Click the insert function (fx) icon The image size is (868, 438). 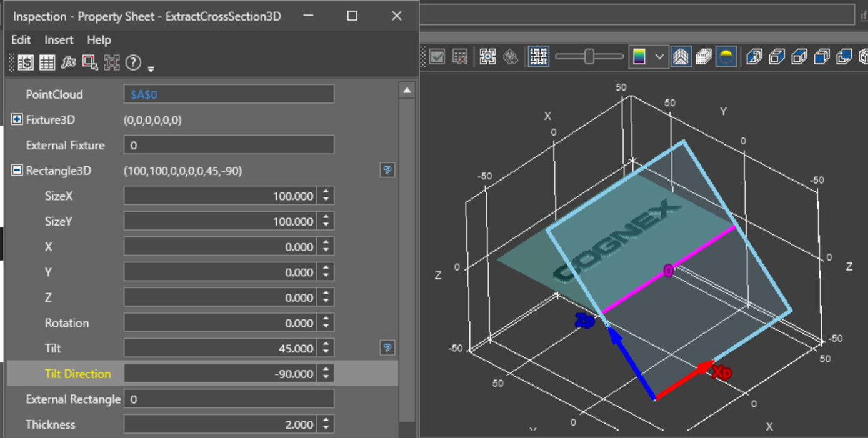point(68,62)
